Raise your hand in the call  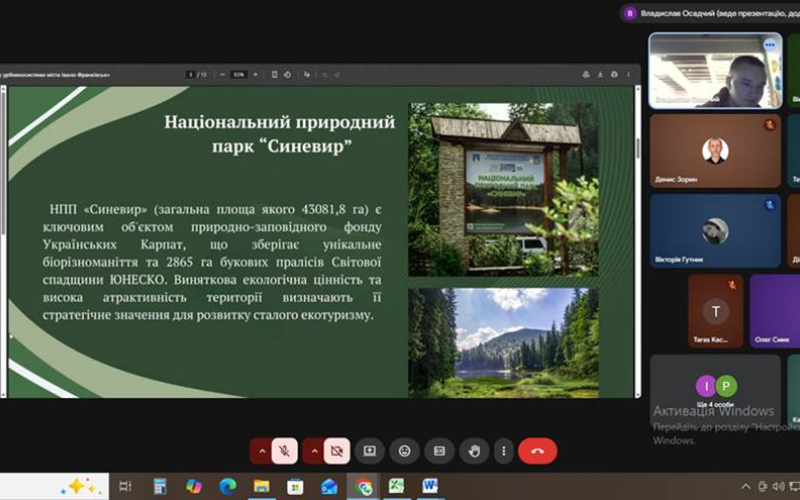pyautogui.click(x=474, y=451)
